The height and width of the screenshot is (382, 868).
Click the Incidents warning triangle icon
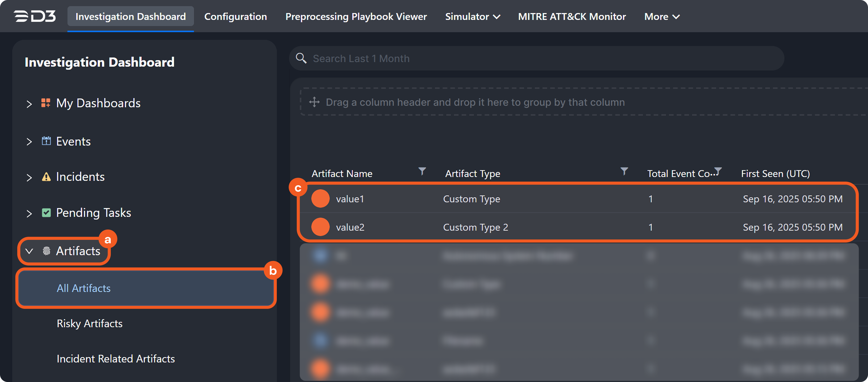coord(46,176)
